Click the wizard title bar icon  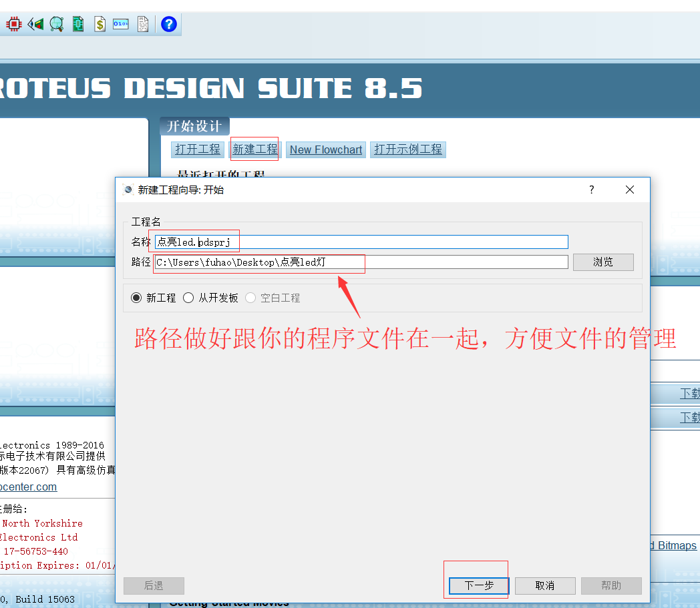click(128, 190)
